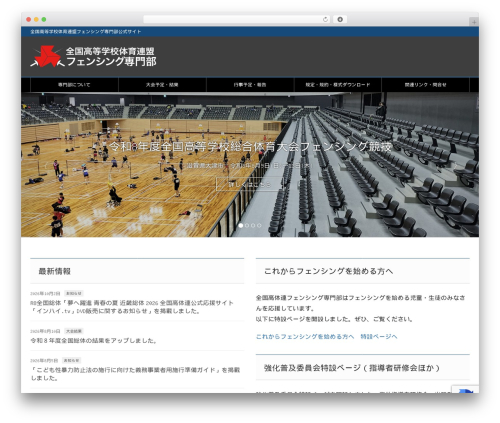Click the 強化普及委員会特設ページ heading
Viewport: 500px width, 423px height.
pyautogui.click(x=352, y=368)
